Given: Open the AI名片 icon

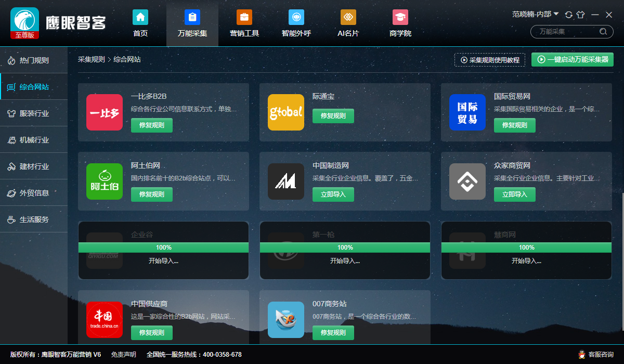Looking at the screenshot, I should coord(348,17).
